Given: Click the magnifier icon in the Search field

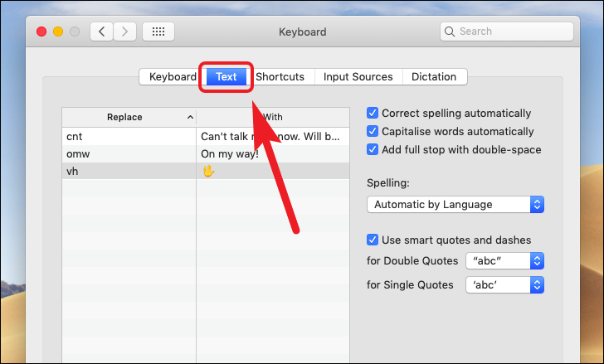Looking at the screenshot, I should (450, 32).
